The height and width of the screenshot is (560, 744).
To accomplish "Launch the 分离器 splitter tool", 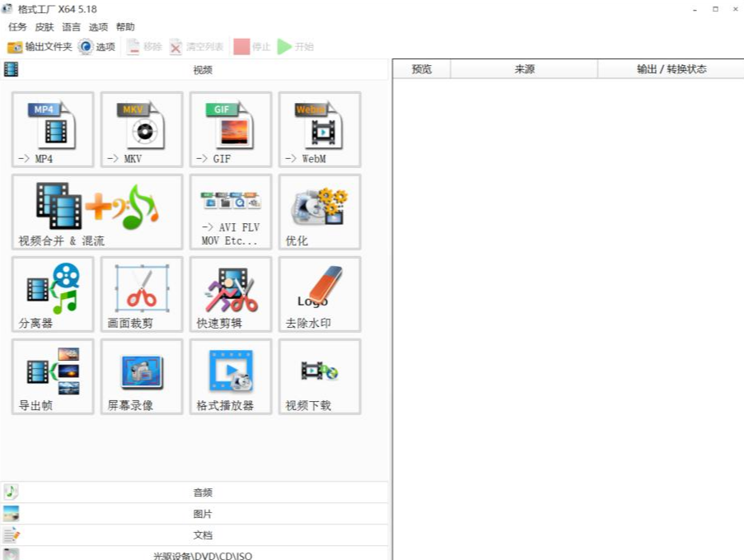I will click(53, 294).
